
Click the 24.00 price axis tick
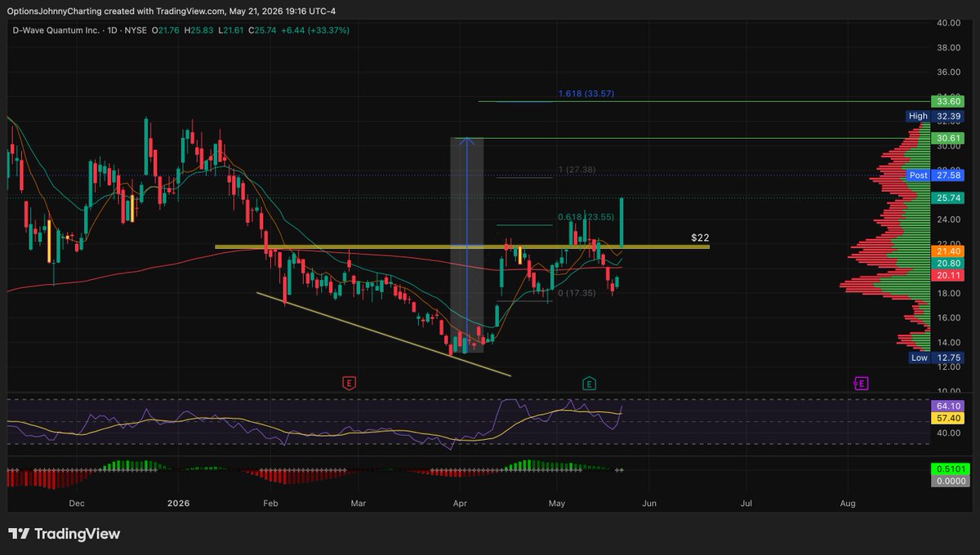pos(947,220)
